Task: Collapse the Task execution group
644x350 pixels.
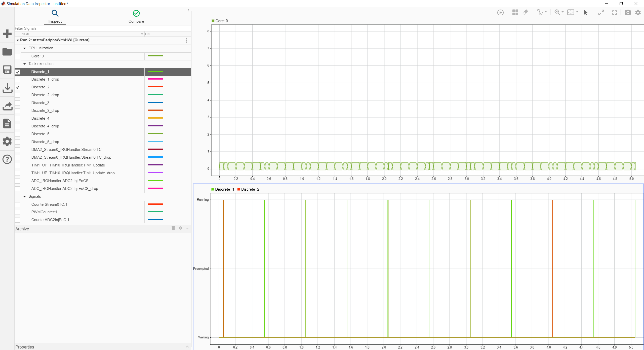Action: 25,64
